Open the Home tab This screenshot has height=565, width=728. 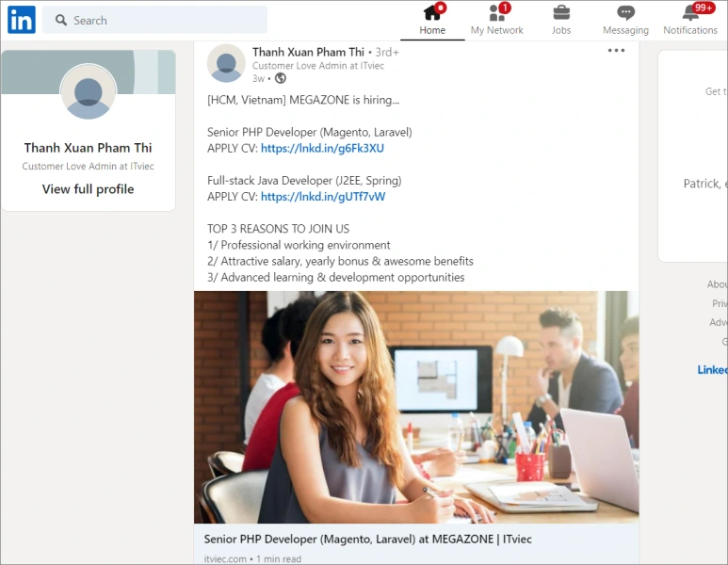coord(432,20)
